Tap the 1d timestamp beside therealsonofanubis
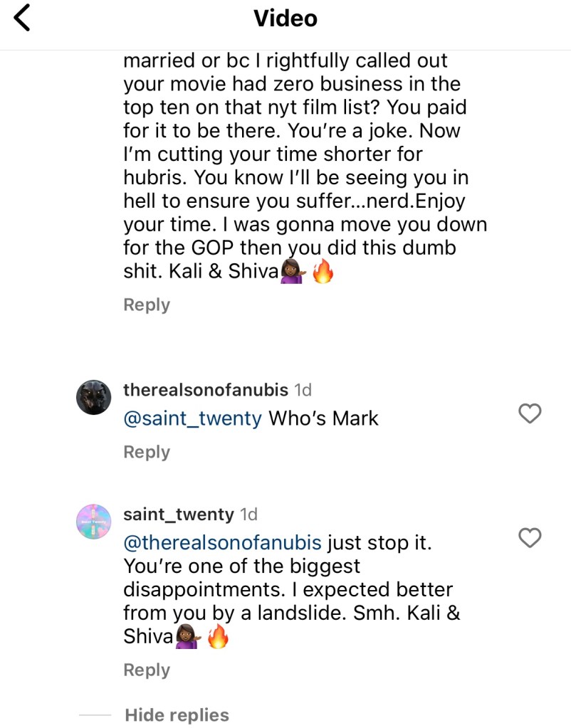Viewport: 571px width, 728px height. click(x=303, y=390)
